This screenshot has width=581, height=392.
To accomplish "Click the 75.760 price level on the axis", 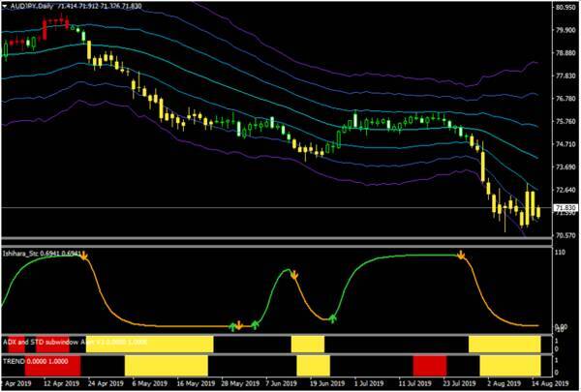I will (565, 122).
